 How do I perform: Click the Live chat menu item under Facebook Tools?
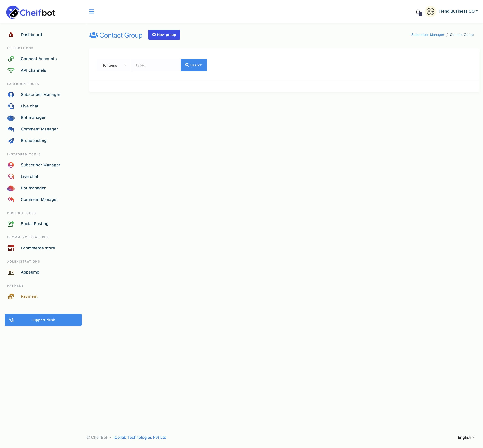tap(30, 106)
